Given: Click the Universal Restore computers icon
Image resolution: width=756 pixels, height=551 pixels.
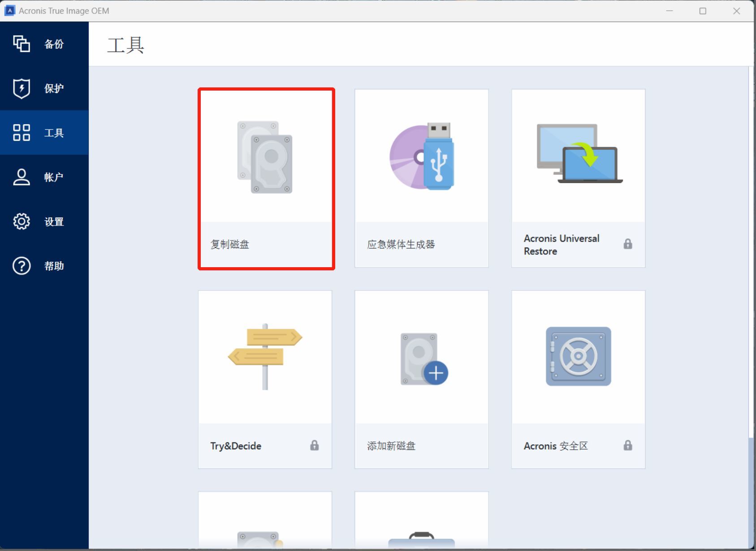Looking at the screenshot, I should [579, 153].
